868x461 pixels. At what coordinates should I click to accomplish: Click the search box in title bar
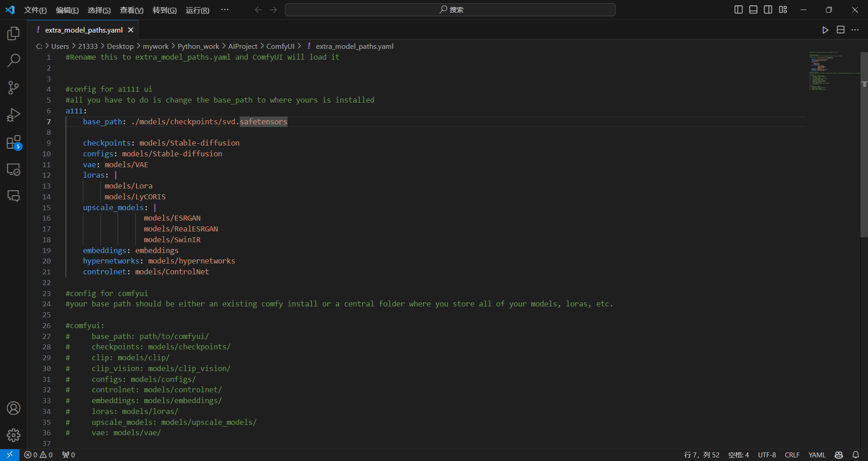[x=450, y=9]
